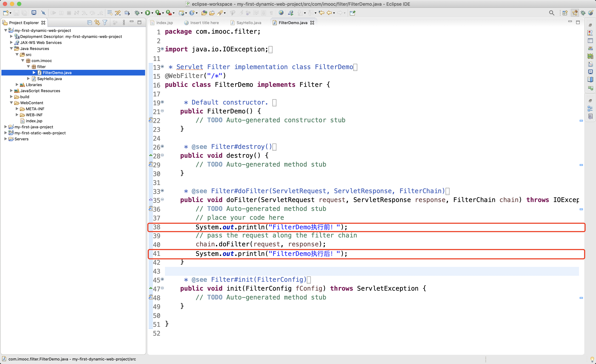Open the Debug configurations dropdown arrow

point(142,13)
